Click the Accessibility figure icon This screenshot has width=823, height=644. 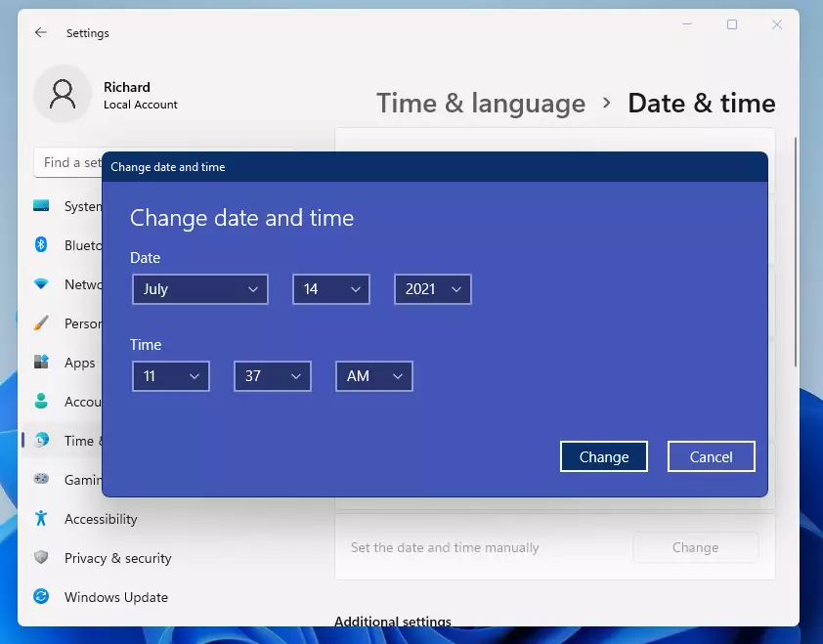pos(41,518)
